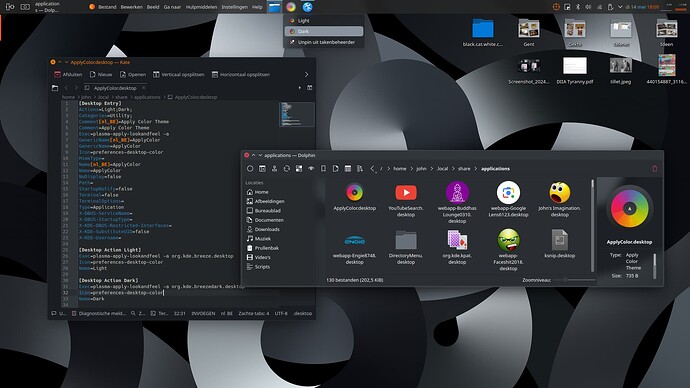Open the Beeld menu
The height and width of the screenshot is (388, 690).
(153, 7)
